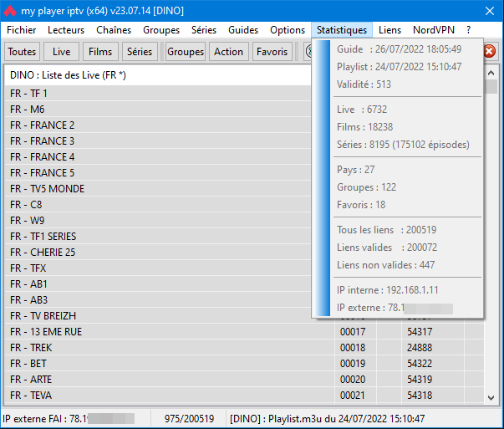The width and height of the screenshot is (504, 429).
Task: Select the FR - TF1 SERIES channel
Action: (157, 237)
